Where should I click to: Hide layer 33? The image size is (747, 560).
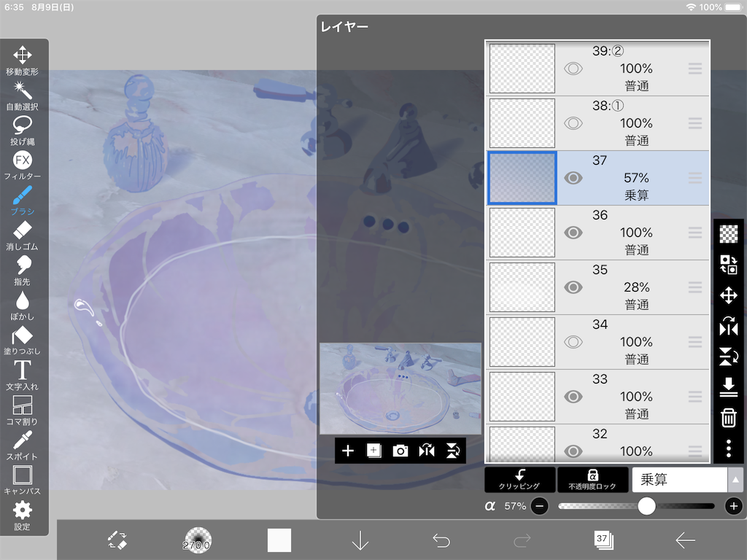click(x=573, y=397)
